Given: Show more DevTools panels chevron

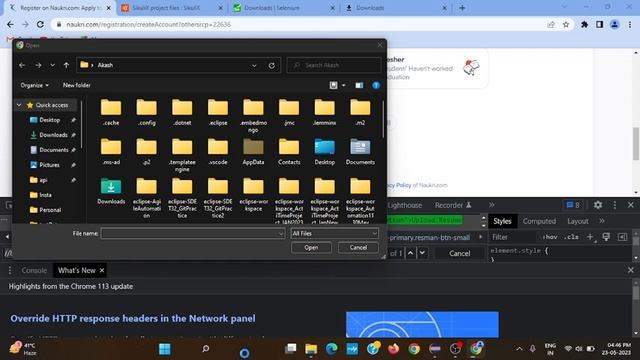Looking at the screenshot, I should click(491, 205).
